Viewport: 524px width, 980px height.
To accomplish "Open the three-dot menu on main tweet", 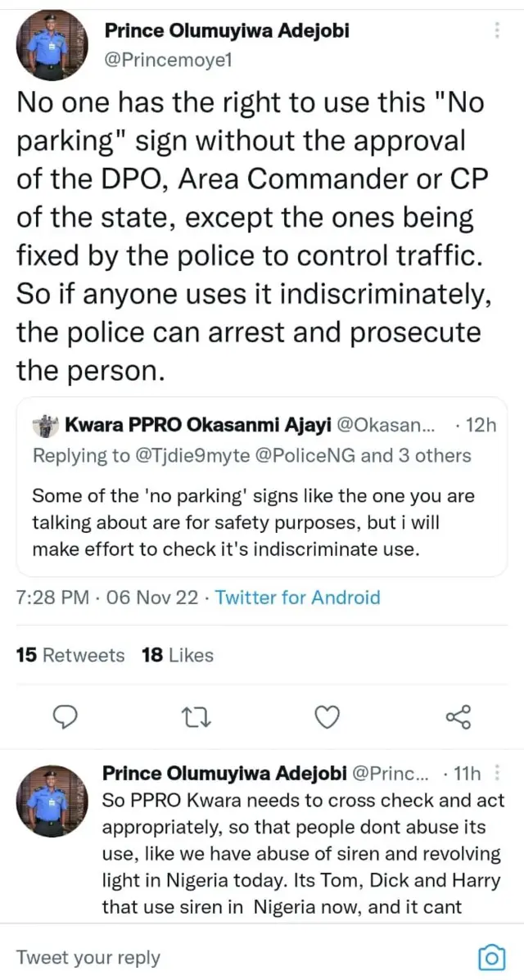I will click(496, 31).
